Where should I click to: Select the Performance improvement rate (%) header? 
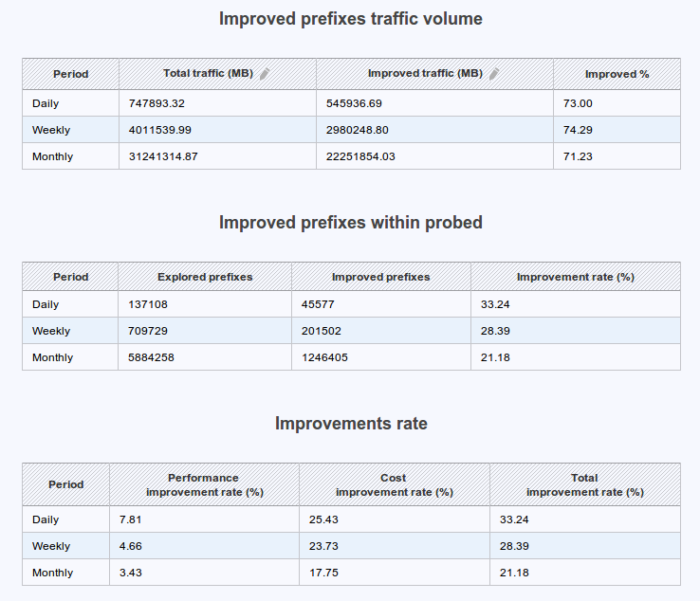coord(204,484)
